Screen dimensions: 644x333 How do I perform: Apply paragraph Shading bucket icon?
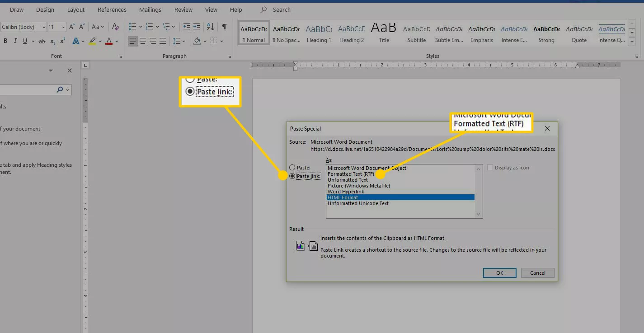pos(197,41)
